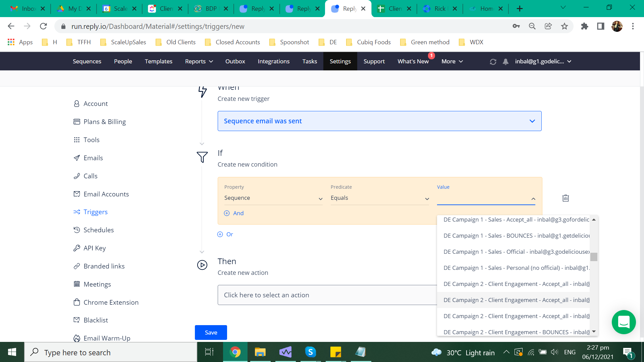Open Templates in navbar
Screen dimensions: 644x362
[158, 61]
